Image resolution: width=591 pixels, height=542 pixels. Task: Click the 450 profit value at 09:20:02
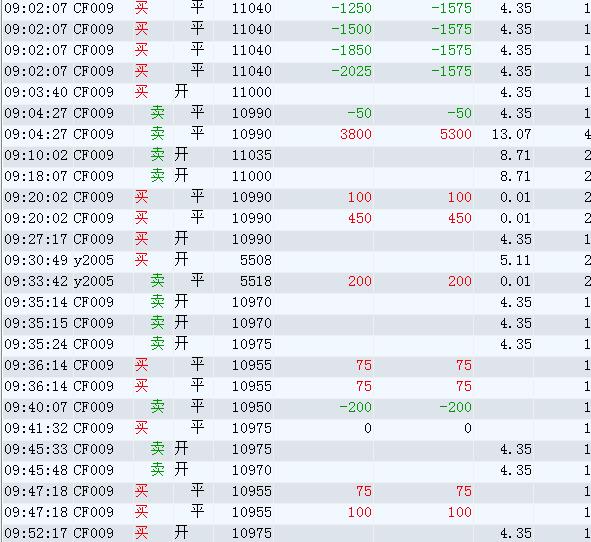coord(360,218)
